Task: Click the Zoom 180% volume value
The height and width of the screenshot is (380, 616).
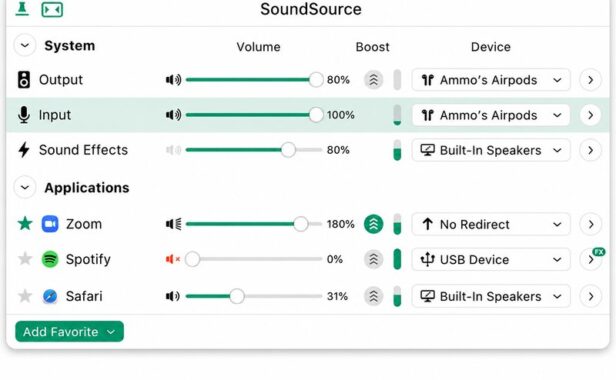Action: [341, 224]
